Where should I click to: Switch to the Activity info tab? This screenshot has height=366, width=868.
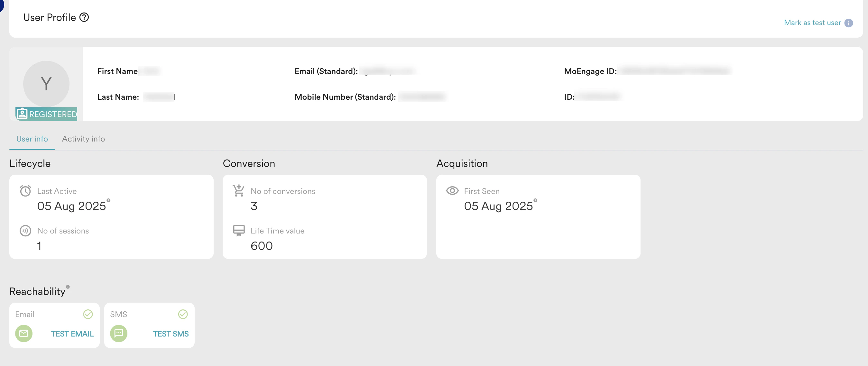pyautogui.click(x=83, y=139)
